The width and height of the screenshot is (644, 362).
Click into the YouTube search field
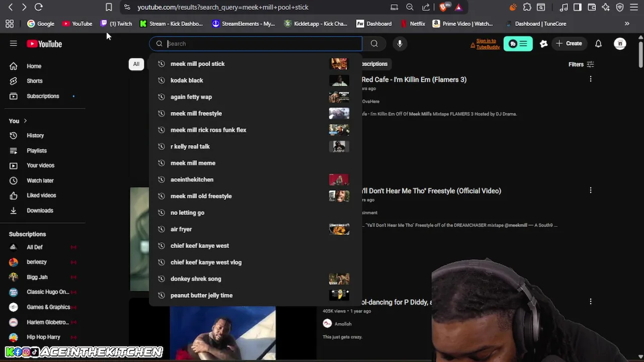256,44
